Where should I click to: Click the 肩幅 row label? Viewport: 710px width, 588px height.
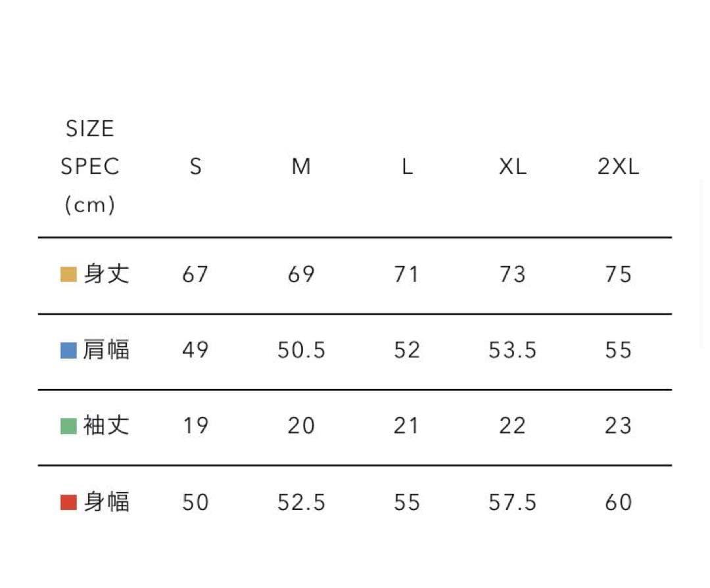click(106, 350)
